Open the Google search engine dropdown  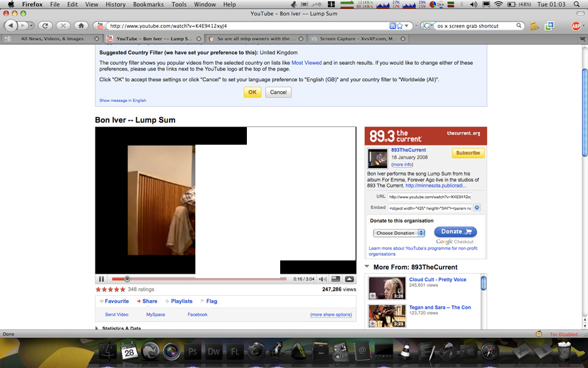(428, 26)
